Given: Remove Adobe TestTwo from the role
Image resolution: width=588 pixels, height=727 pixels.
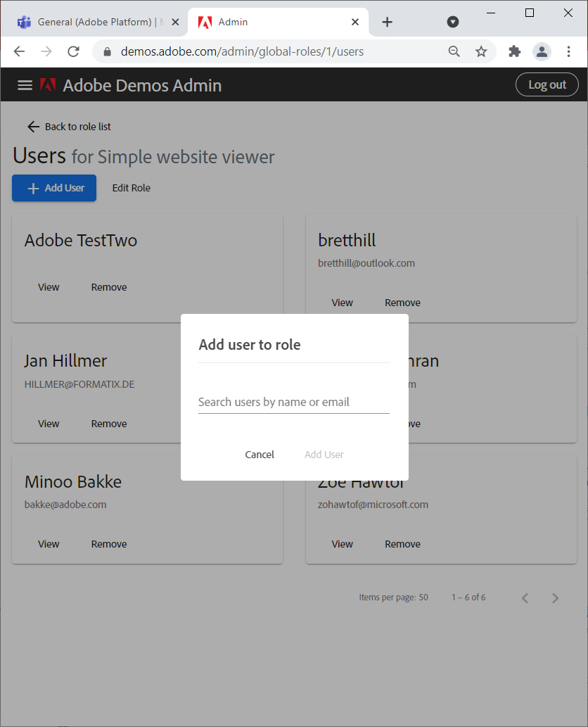Looking at the screenshot, I should pos(109,287).
